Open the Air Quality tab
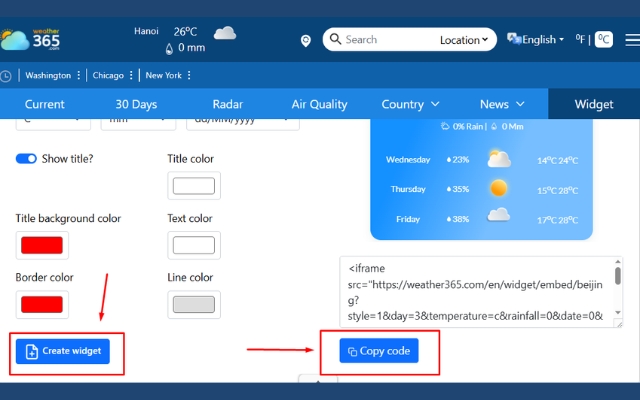This screenshot has height=400, width=640. click(x=319, y=104)
